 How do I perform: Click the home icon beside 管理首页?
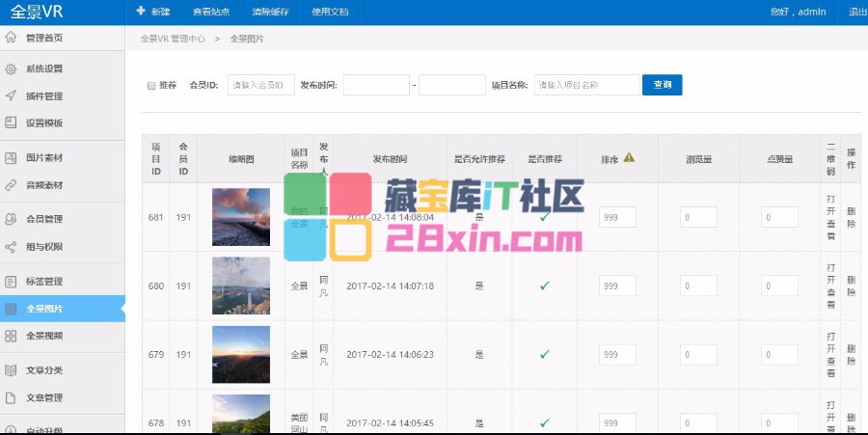tap(11, 38)
